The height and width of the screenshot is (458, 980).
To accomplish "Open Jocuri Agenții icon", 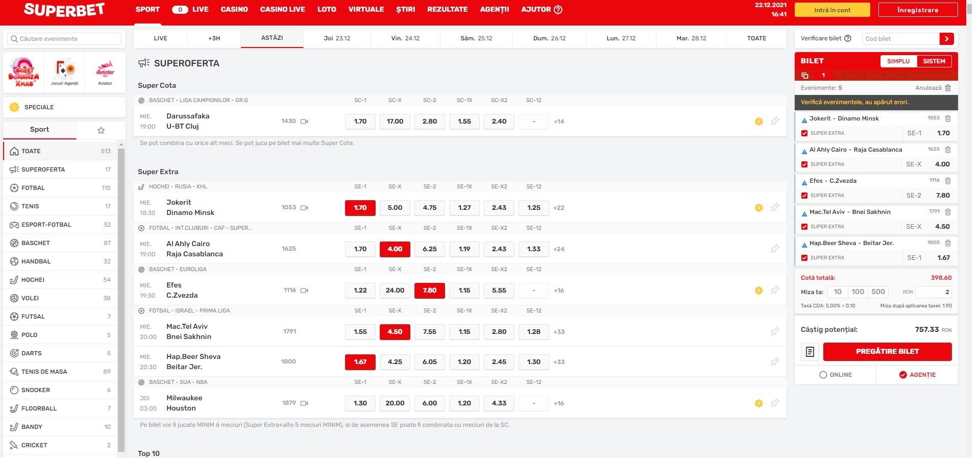I will point(64,73).
